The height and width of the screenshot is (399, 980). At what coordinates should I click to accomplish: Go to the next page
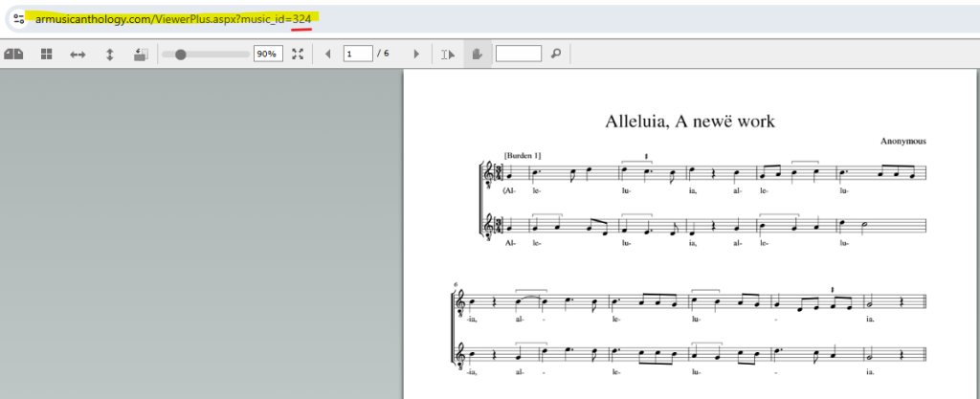point(417,55)
